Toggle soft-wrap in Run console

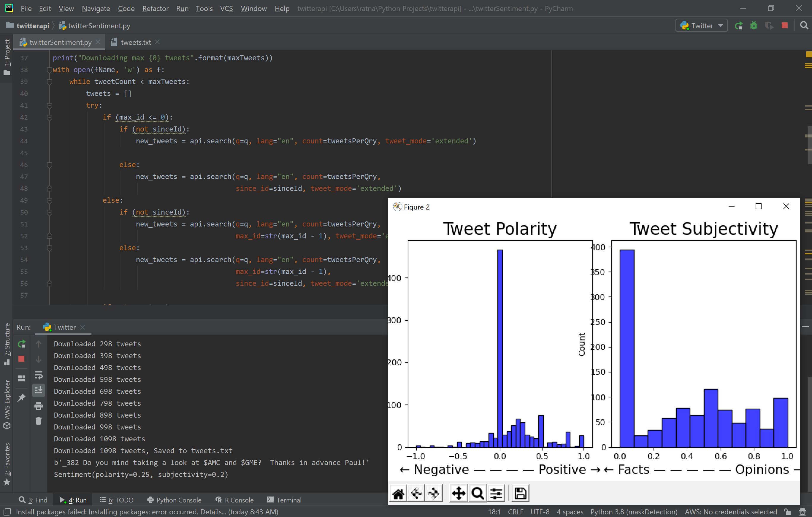(x=39, y=375)
